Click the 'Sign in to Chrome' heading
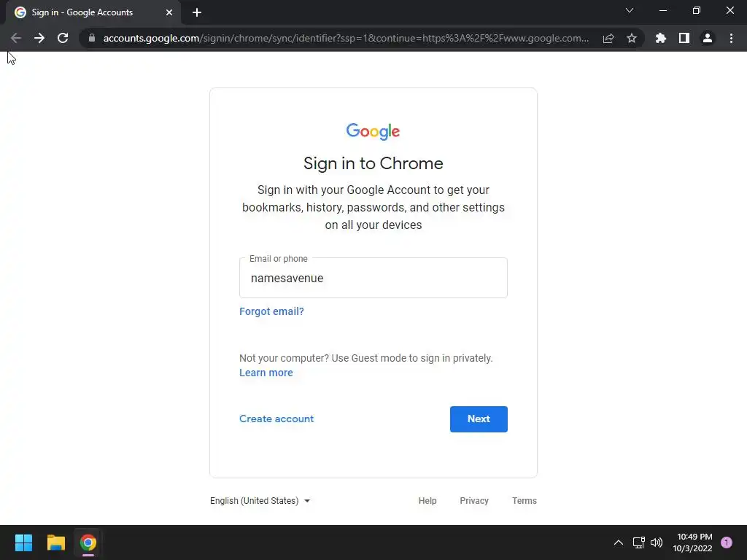 373,163
